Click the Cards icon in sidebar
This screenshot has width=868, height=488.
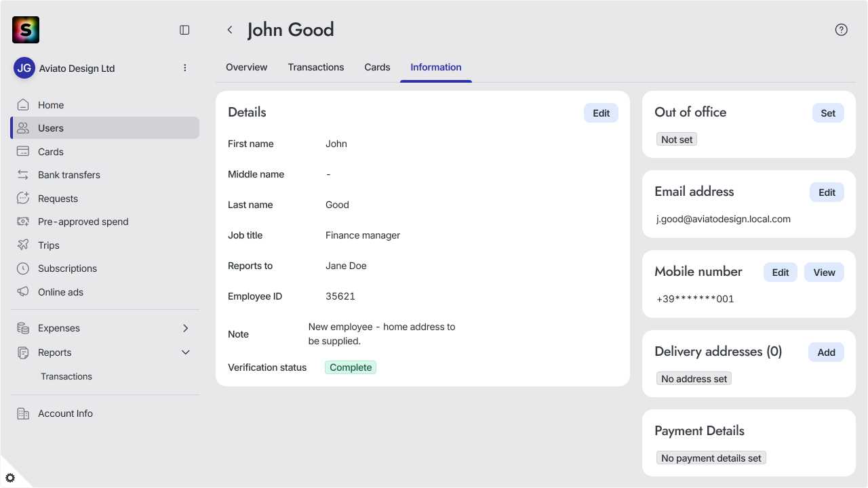(x=23, y=152)
